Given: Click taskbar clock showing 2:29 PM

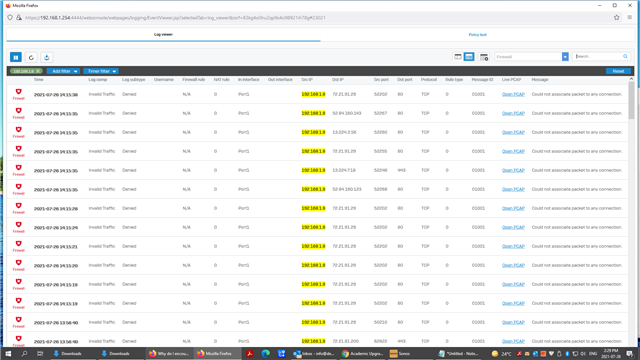Looking at the screenshot, I should click(611, 353).
